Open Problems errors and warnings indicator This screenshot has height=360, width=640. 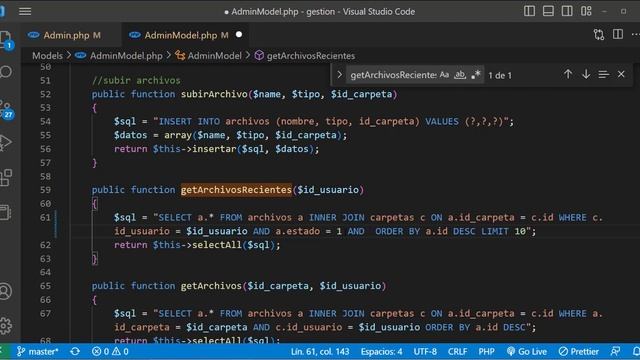pyautogui.click(x=110, y=351)
